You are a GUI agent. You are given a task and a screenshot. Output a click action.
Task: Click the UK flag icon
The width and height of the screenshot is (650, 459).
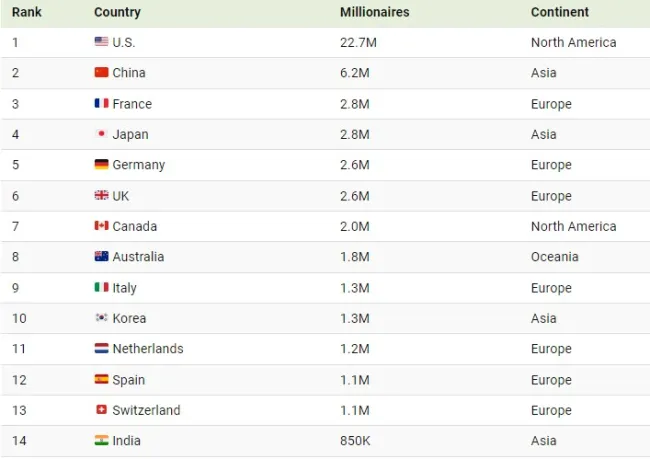101,195
